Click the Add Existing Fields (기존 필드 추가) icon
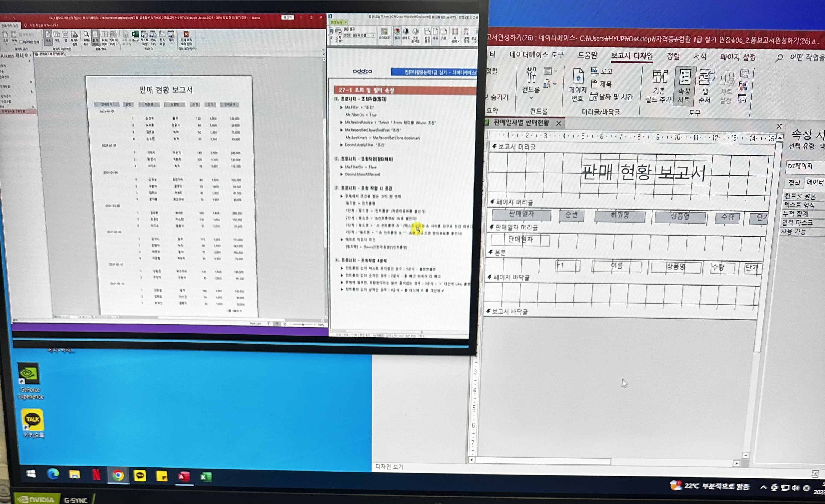 [659, 86]
